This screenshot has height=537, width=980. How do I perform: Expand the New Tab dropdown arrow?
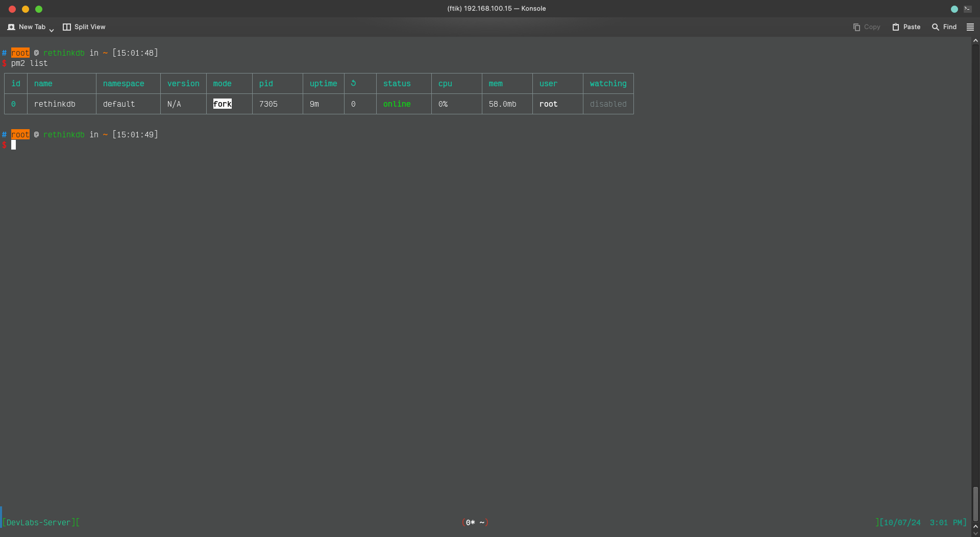[x=52, y=30]
